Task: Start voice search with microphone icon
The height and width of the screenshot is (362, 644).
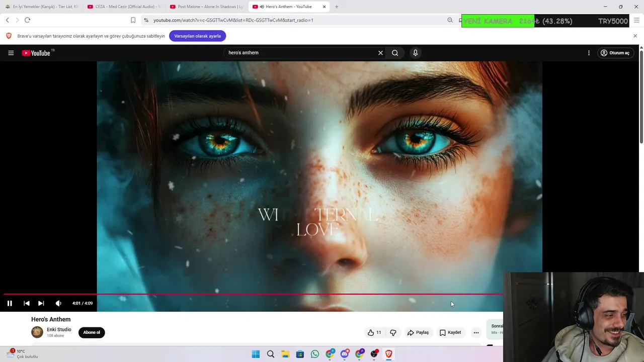Action: point(415,53)
